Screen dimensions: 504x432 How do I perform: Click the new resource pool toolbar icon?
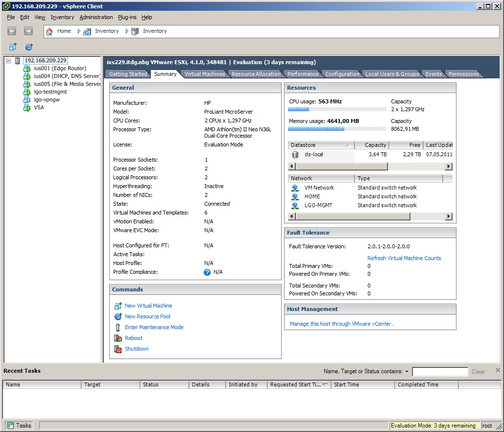point(29,47)
